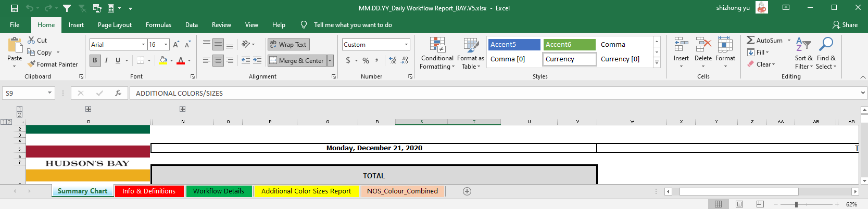Viewport: 868px width, 209px height.
Task: Decrease decimal places
Action: (x=405, y=60)
